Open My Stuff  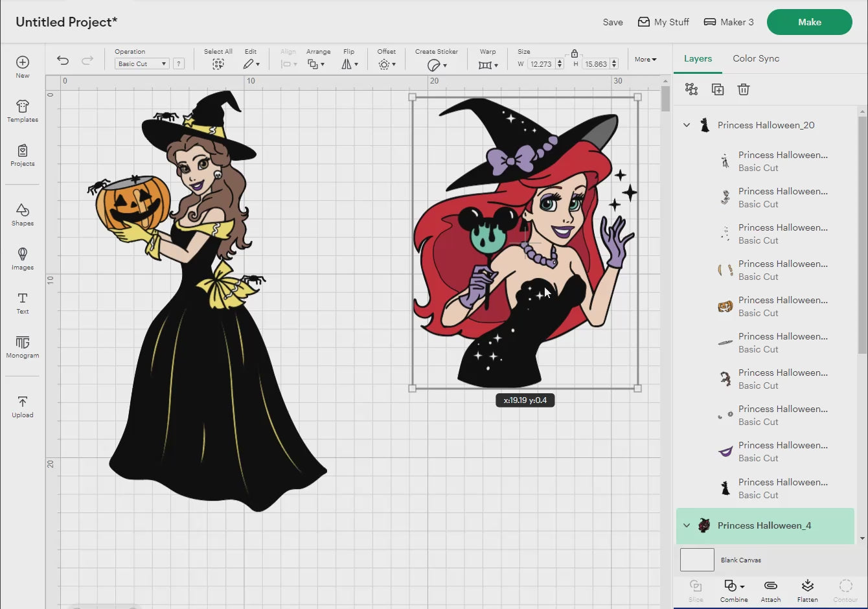tap(663, 22)
